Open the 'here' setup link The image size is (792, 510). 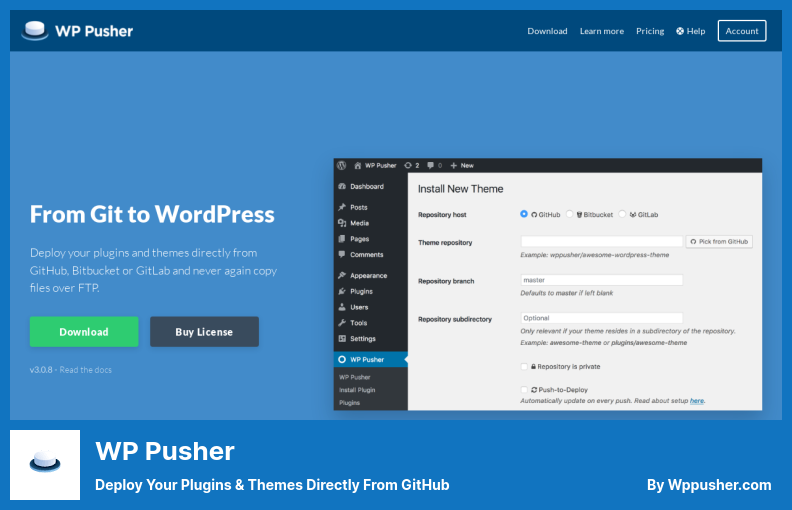tap(697, 400)
